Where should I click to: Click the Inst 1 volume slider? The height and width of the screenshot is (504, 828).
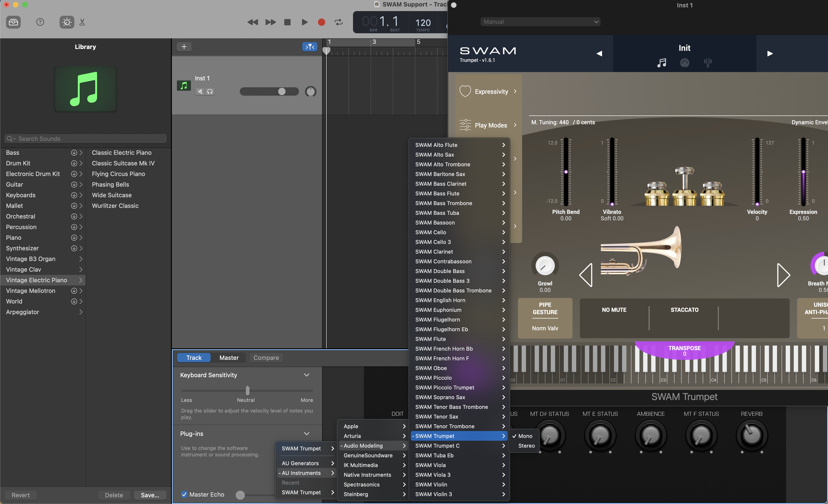point(282,91)
